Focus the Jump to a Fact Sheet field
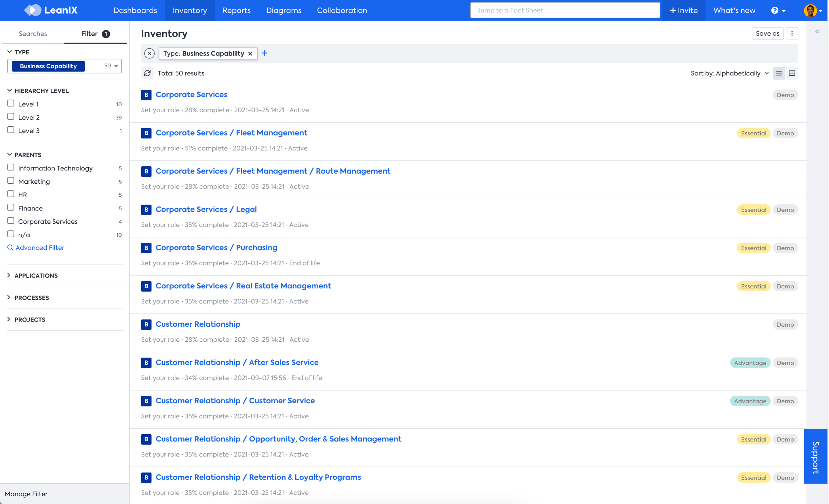The height and width of the screenshot is (504, 829). coord(564,10)
